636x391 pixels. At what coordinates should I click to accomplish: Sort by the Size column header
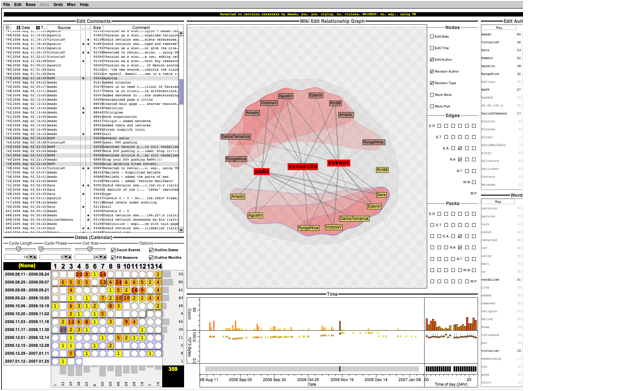click(x=97, y=28)
